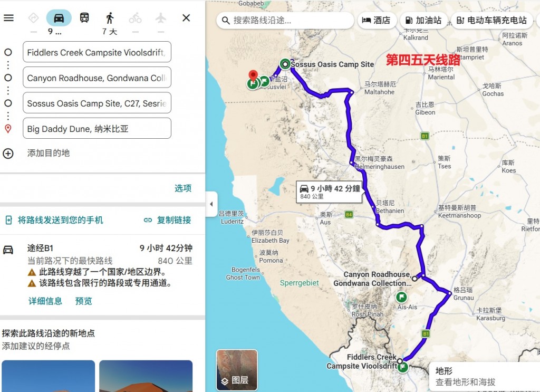
Task: Close the directions panel with X
Action: (x=186, y=18)
